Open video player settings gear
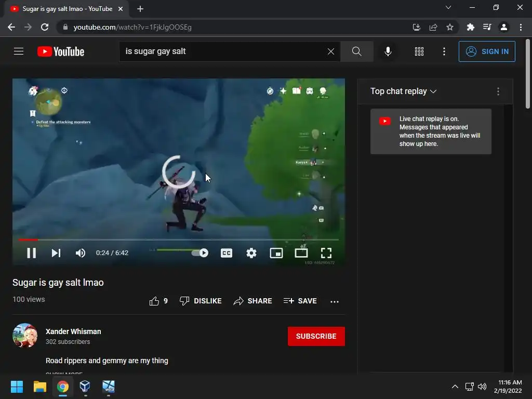 pos(251,253)
